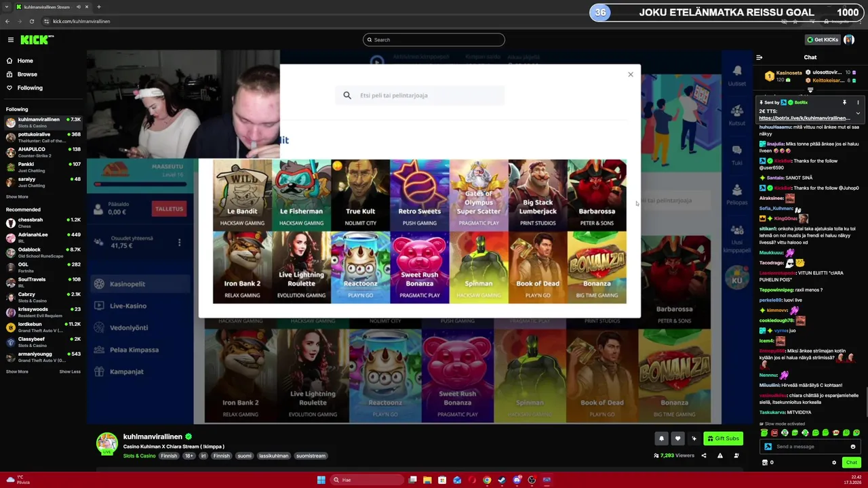Open Gates of Olympus Super Scatter
The image size is (868, 488).
click(x=478, y=195)
